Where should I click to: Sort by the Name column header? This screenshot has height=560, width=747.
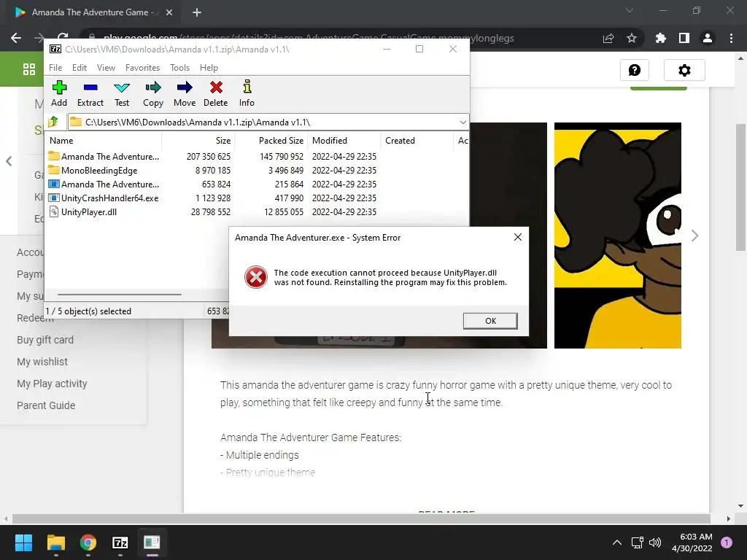(104, 141)
